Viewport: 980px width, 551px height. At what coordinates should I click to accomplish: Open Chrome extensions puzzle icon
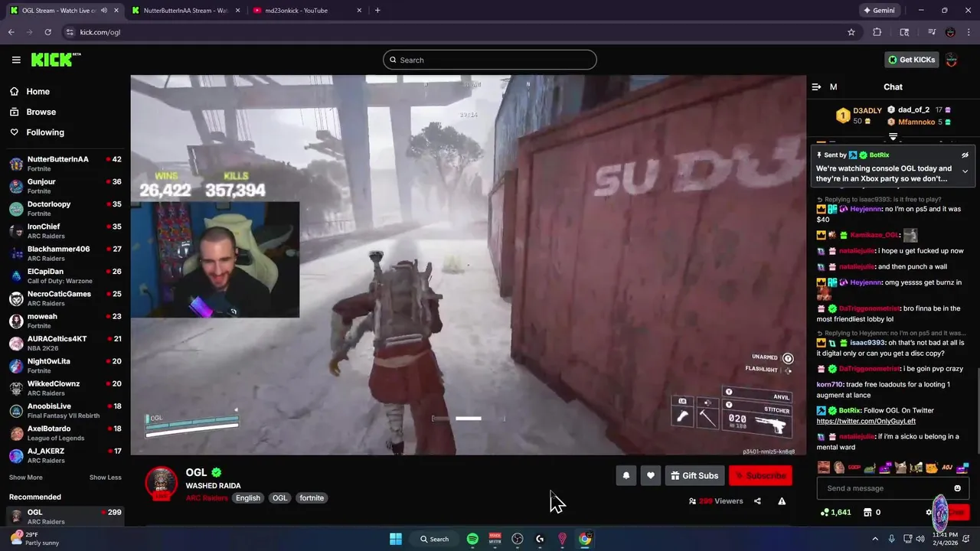coord(877,32)
